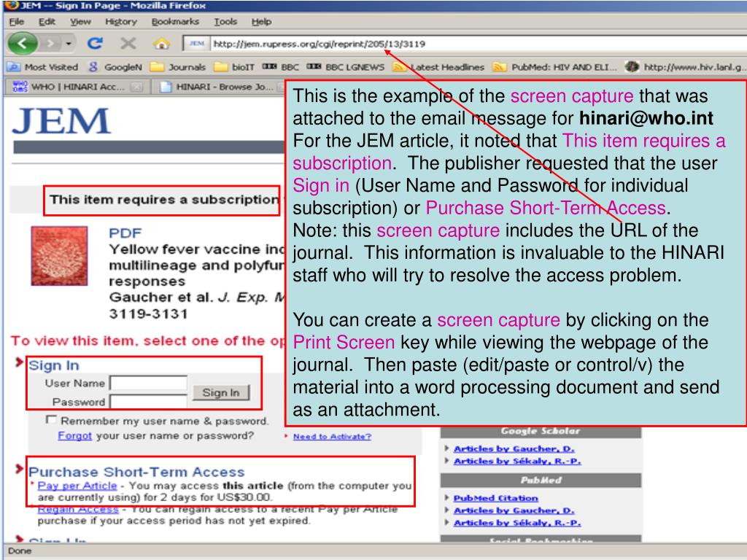The width and height of the screenshot is (747, 560).
Task: Click the Pay per Article link
Action: (77, 486)
